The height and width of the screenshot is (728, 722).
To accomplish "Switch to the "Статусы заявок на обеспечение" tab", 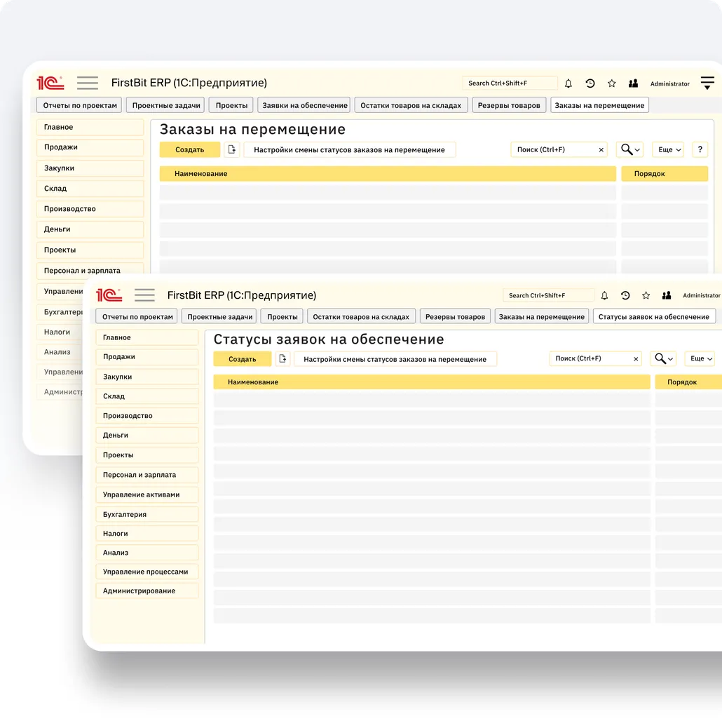I will [653, 316].
